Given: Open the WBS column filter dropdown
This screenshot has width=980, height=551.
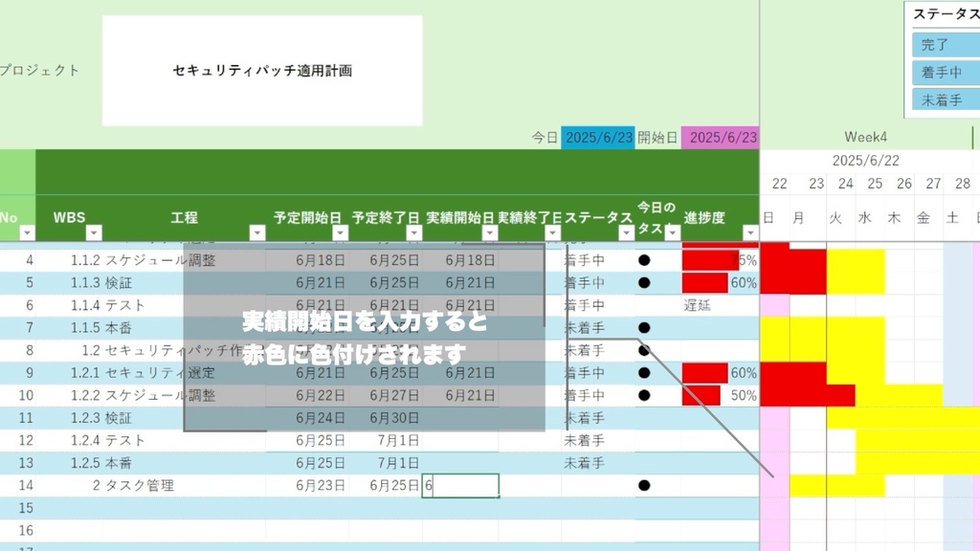Looking at the screenshot, I should tap(94, 232).
